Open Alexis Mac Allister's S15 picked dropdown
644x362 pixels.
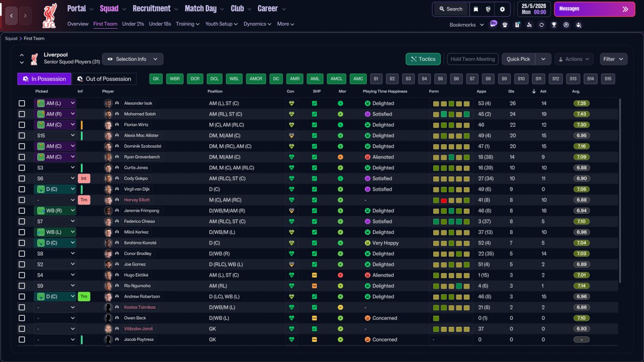click(55, 135)
